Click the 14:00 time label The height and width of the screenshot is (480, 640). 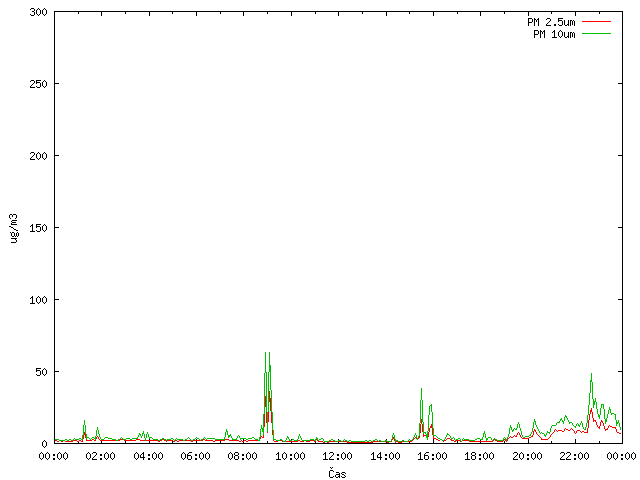point(385,456)
